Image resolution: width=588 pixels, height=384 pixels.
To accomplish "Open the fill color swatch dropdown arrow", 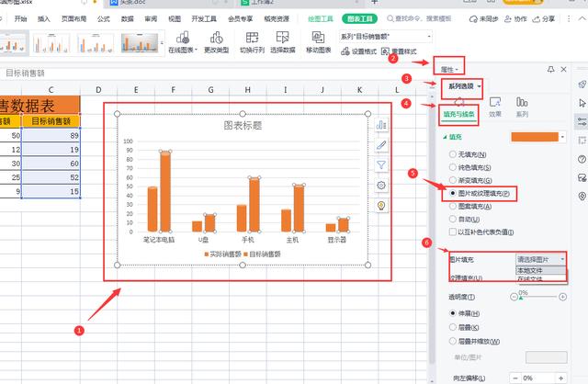I will click(x=562, y=137).
